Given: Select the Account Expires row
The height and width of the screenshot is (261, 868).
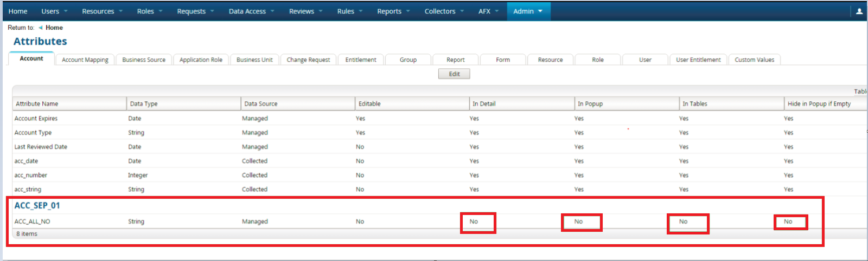Looking at the screenshot, I should (x=36, y=119).
